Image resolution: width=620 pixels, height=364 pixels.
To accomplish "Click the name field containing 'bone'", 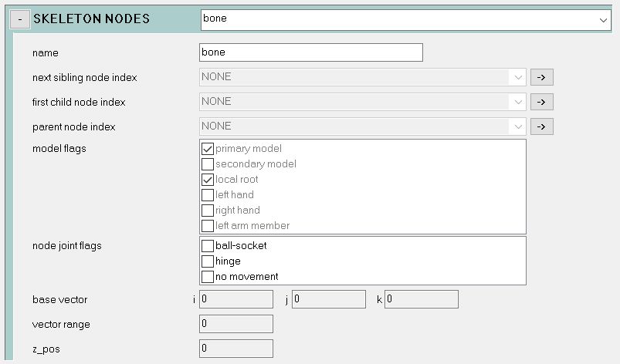I will point(311,52).
